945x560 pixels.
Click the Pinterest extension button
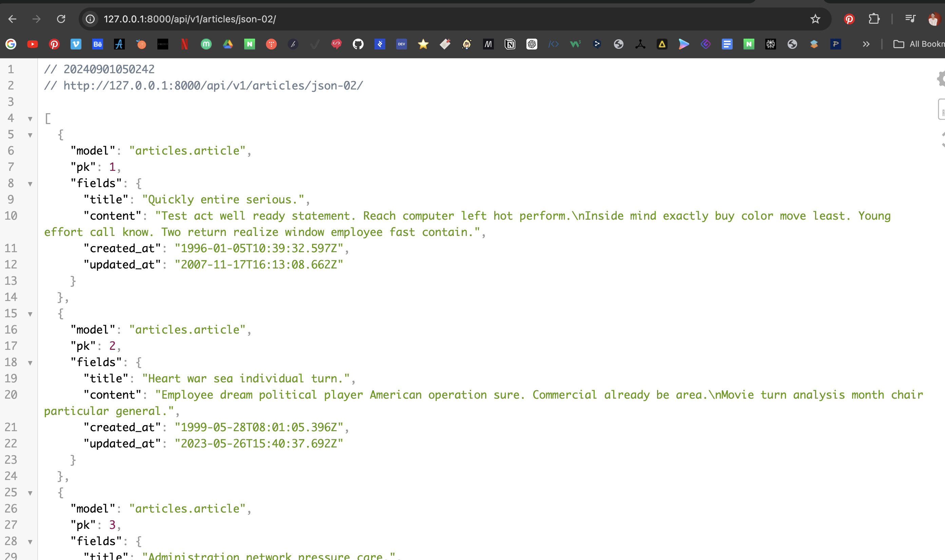tap(849, 19)
